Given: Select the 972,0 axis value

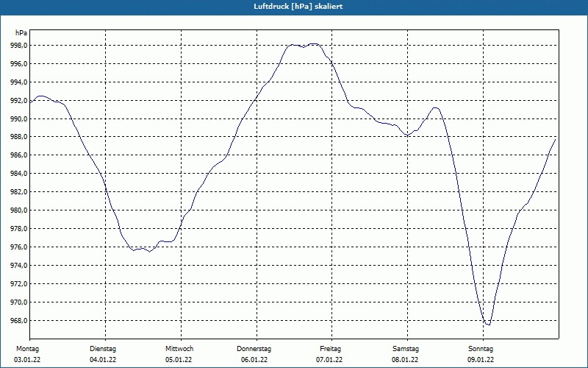Looking at the screenshot, I should (x=19, y=284).
